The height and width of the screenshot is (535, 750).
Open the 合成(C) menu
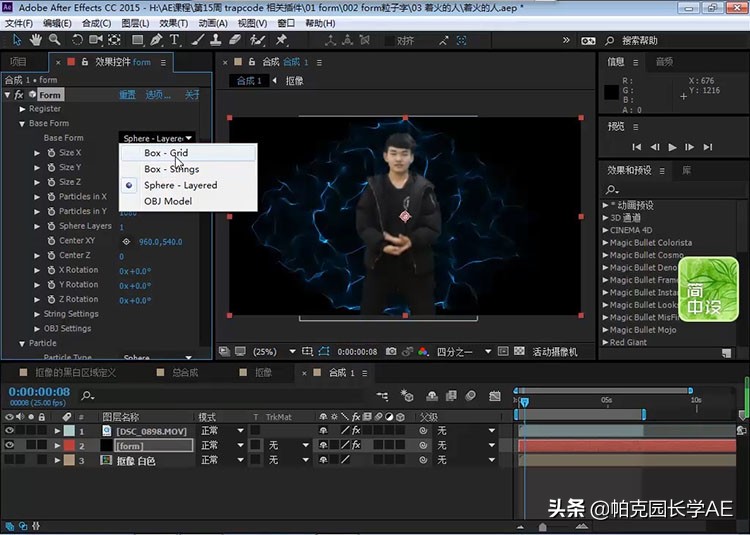click(96, 23)
